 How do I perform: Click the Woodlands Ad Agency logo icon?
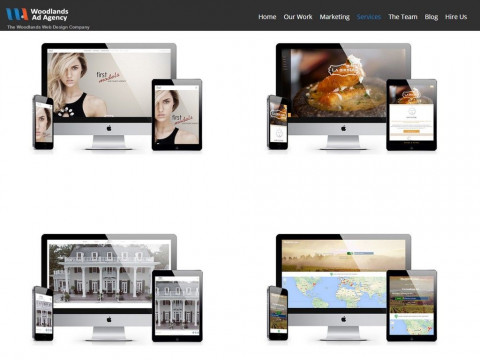(17, 14)
